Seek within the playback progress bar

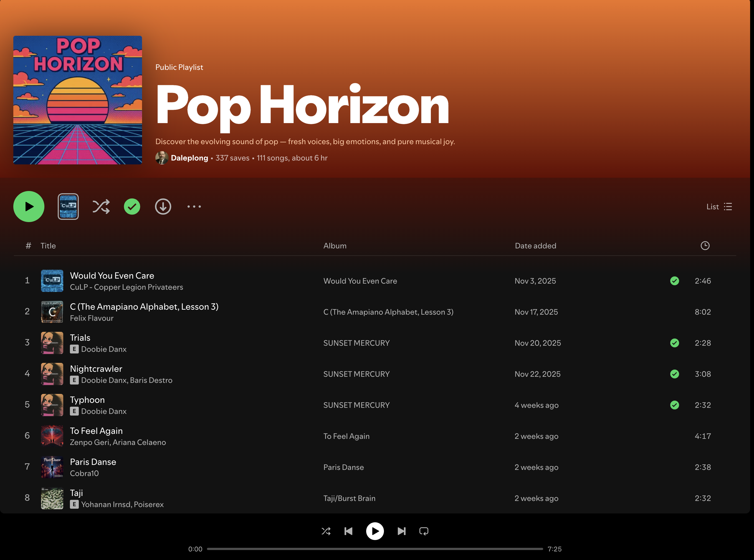pyautogui.click(x=375, y=548)
